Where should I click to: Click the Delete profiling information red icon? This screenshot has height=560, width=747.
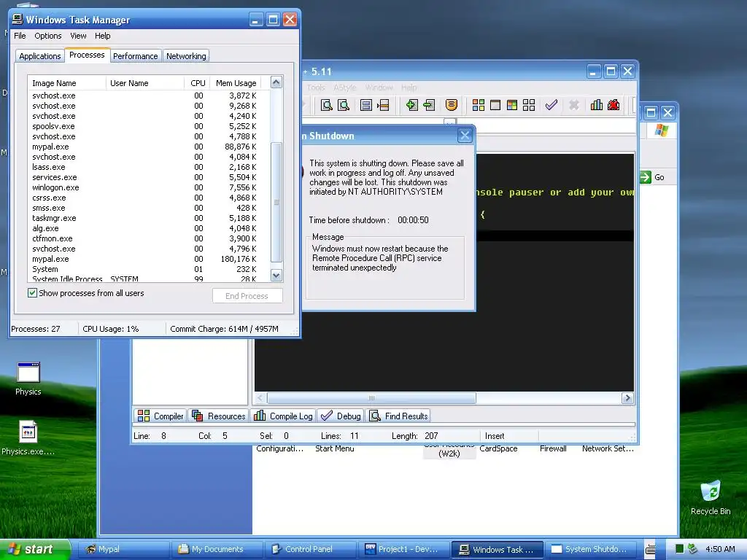tap(614, 105)
